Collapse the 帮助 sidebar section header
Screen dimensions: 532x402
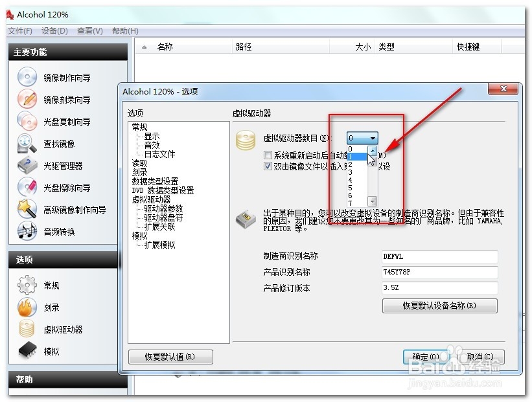(x=68, y=379)
